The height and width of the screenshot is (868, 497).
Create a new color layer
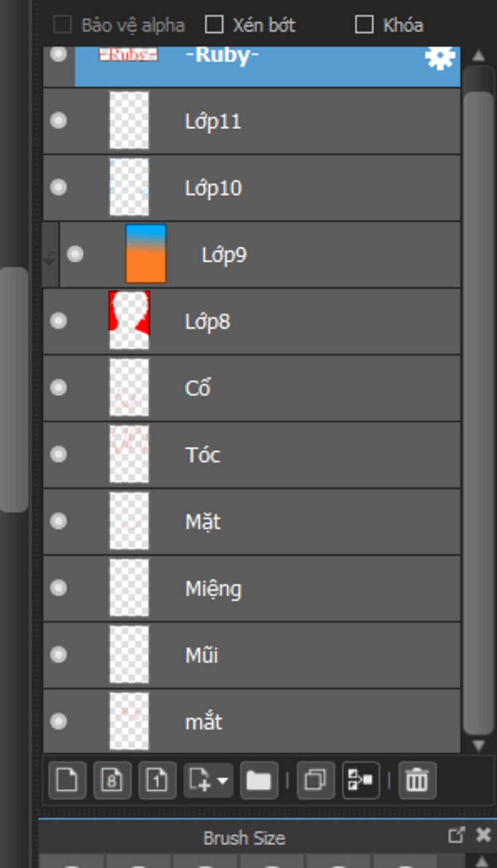tap(67, 781)
